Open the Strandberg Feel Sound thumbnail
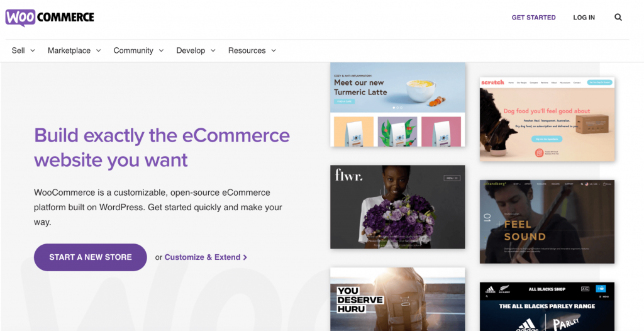Image resolution: width=644 pixels, height=331 pixels. tap(547, 222)
